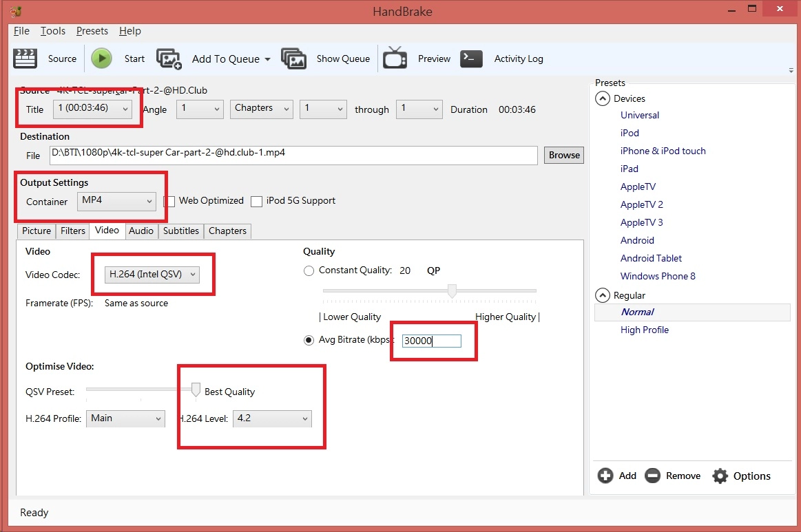Click the Preview television icon
801x532 pixels.
pos(395,58)
